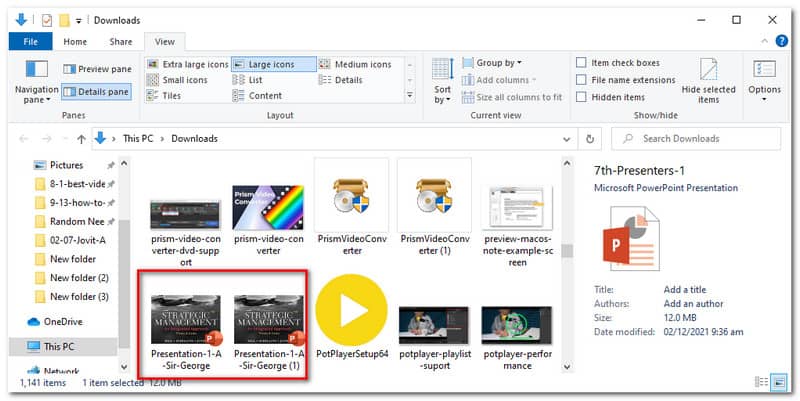The height and width of the screenshot is (401, 800).
Task: Select Tiles layout option
Action: 164,95
